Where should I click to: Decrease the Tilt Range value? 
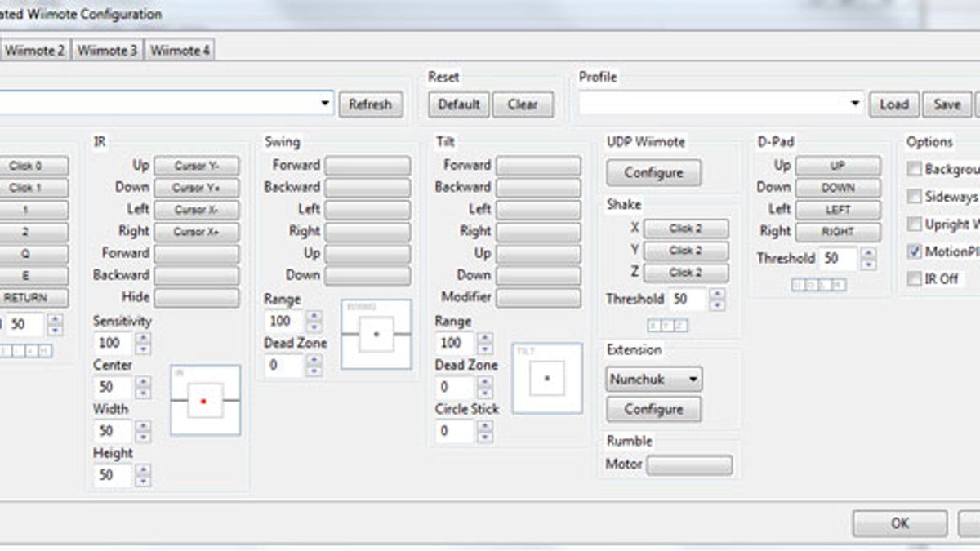click(x=485, y=349)
